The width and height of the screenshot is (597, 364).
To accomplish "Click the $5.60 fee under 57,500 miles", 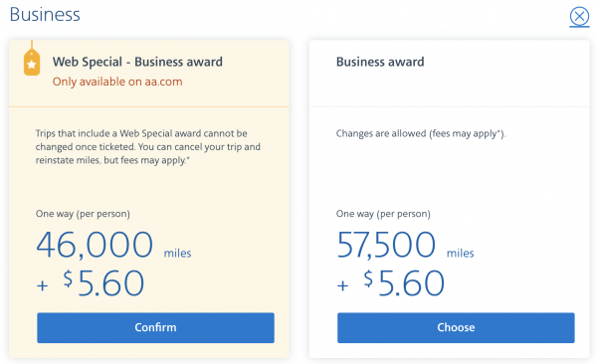I will [404, 282].
